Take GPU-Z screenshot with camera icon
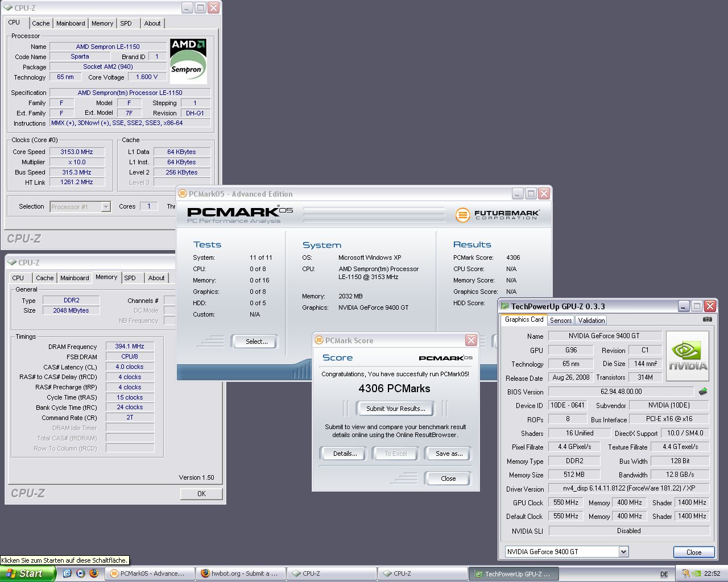This screenshot has height=582, width=728. point(707,319)
